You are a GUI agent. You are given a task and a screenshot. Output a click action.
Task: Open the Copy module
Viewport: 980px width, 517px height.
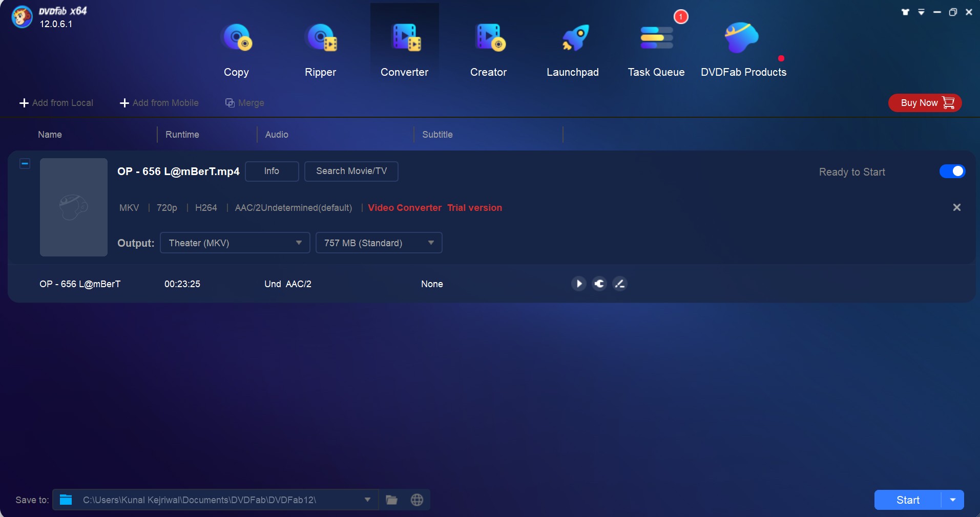pyautogui.click(x=236, y=49)
